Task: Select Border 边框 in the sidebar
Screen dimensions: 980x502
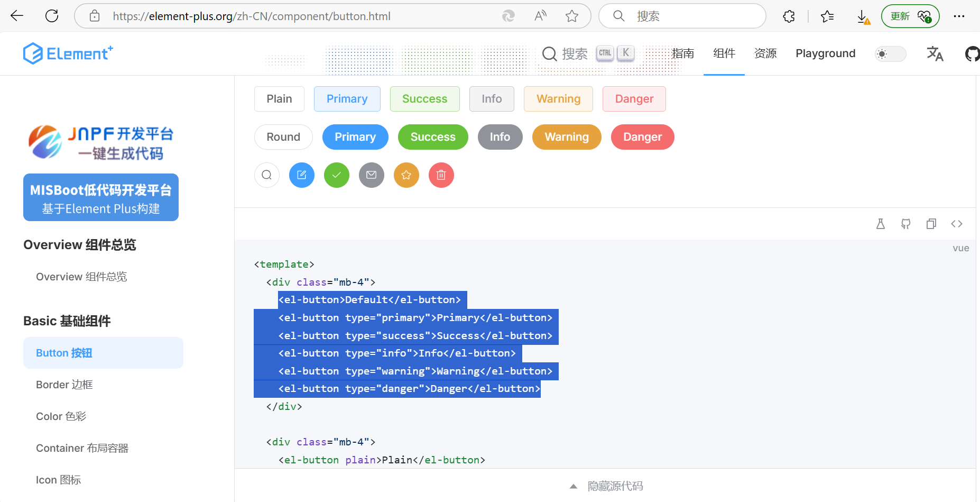Action: pyautogui.click(x=64, y=385)
